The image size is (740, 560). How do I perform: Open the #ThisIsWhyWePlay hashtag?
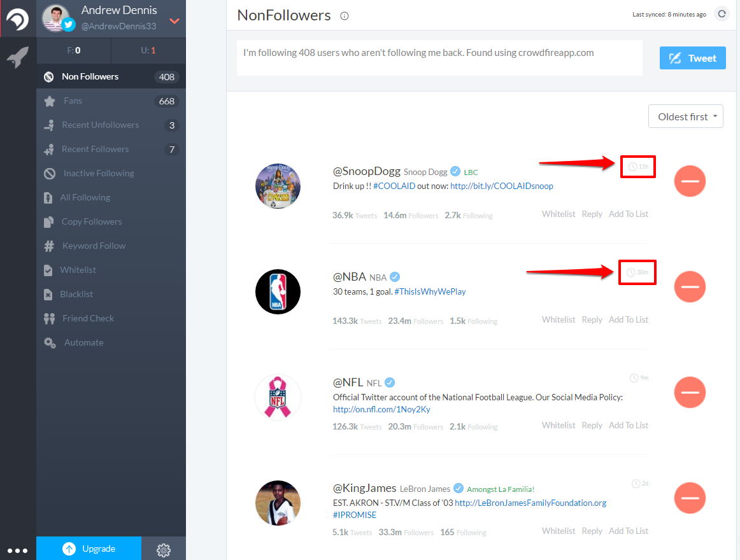(430, 292)
